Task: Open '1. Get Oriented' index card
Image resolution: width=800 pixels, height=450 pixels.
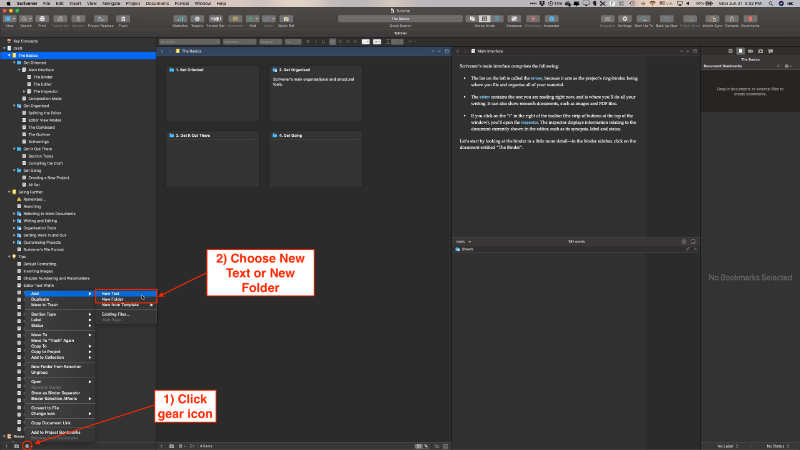Action: 212,93
